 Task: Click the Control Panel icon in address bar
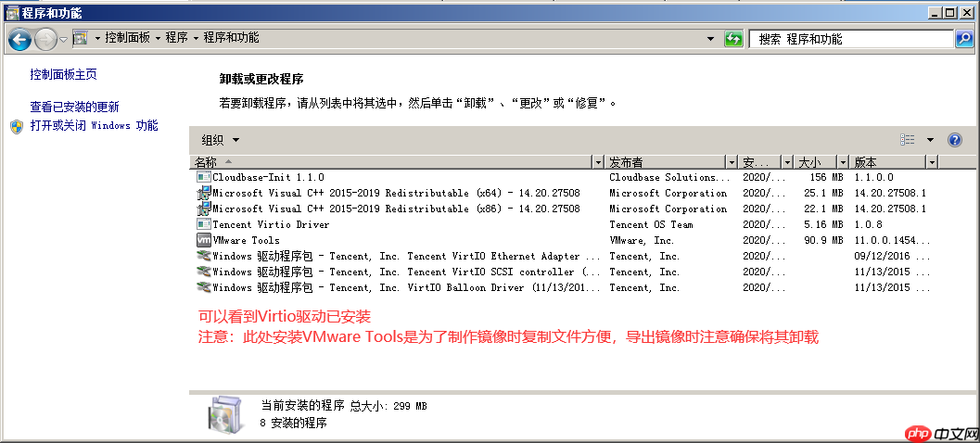[80, 39]
